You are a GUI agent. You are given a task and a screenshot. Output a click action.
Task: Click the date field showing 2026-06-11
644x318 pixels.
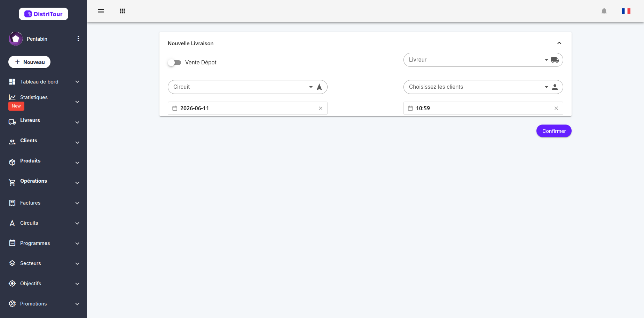248,108
